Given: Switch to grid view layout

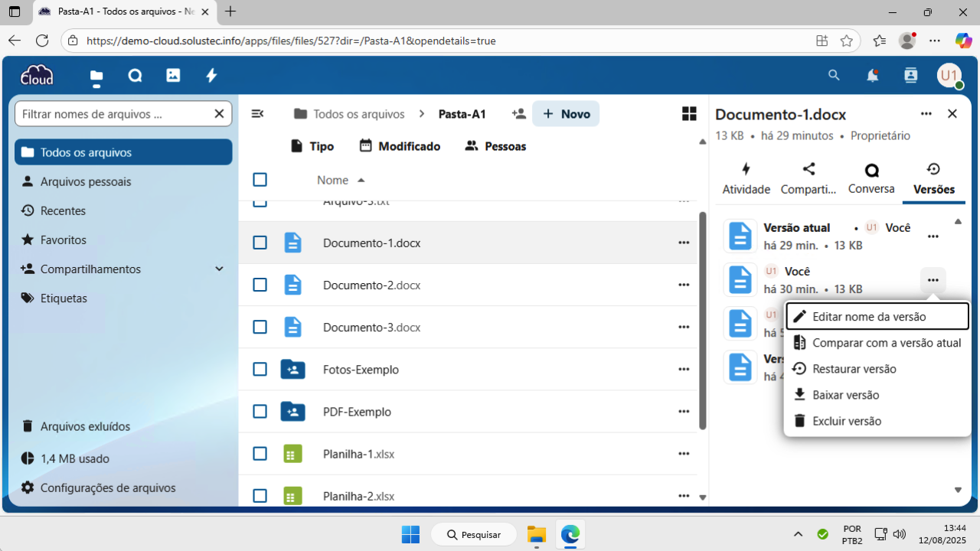Looking at the screenshot, I should pyautogui.click(x=689, y=114).
